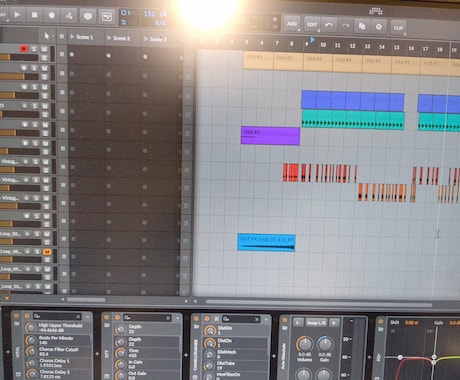Adjust the Volume knob in the Tool device
The height and width of the screenshot is (380, 460).
tap(304, 343)
